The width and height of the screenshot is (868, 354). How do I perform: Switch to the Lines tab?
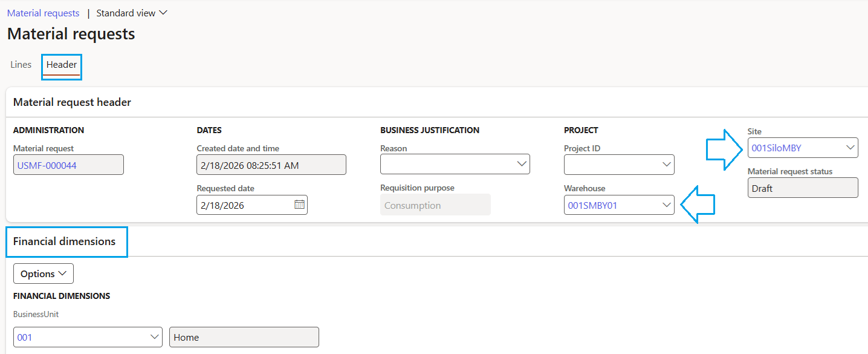[x=21, y=65]
